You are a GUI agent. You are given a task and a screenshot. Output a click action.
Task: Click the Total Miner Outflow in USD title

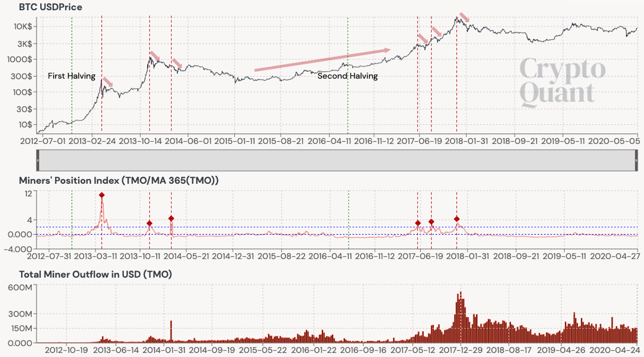coord(95,274)
